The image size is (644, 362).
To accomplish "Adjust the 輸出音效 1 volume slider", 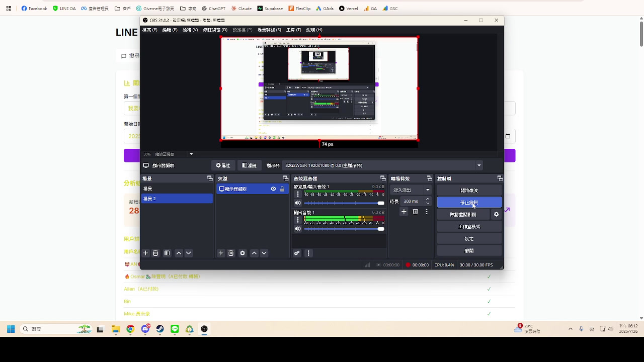I will pos(381,229).
